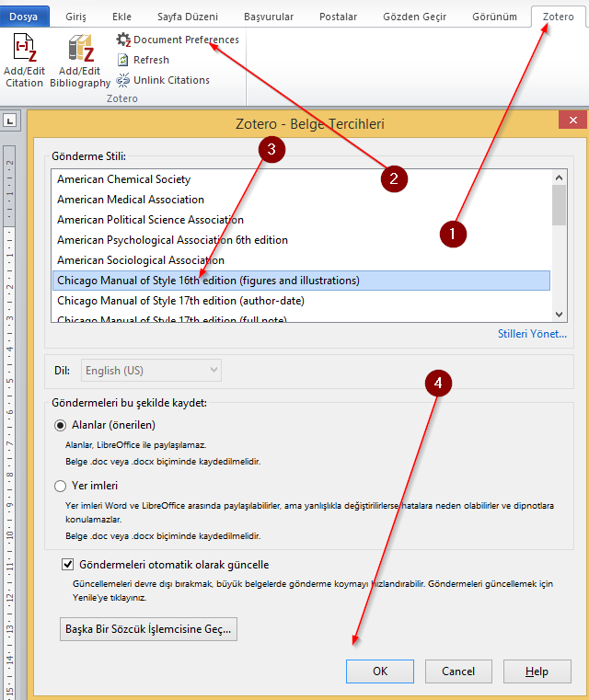
Task: Click Unlink Citations in the ribbon
Action: (163, 80)
